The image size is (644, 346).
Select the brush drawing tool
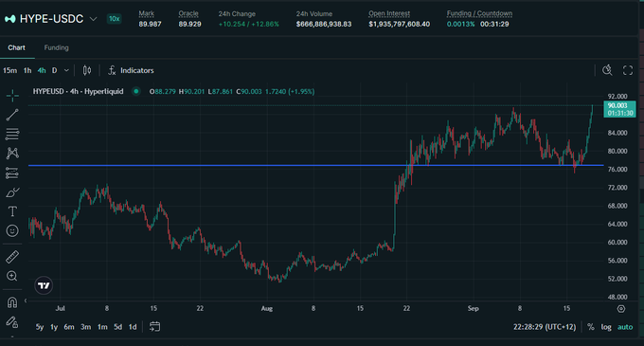point(12,192)
